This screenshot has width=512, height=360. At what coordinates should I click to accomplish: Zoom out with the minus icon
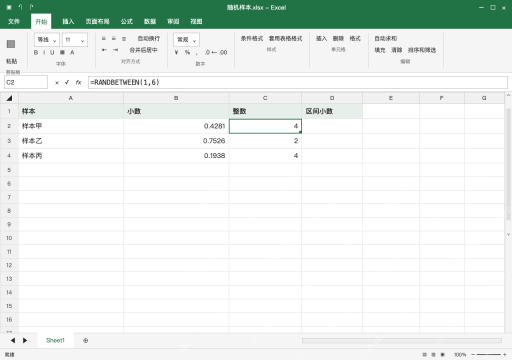click(473, 355)
